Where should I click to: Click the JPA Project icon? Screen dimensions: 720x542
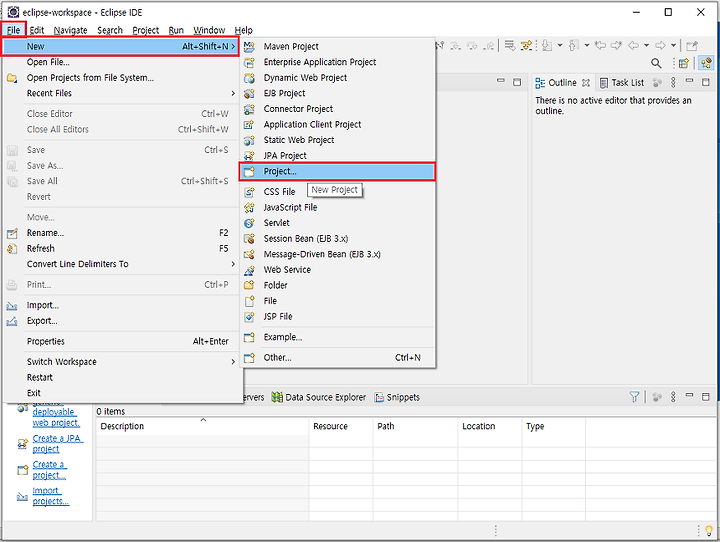click(249, 156)
